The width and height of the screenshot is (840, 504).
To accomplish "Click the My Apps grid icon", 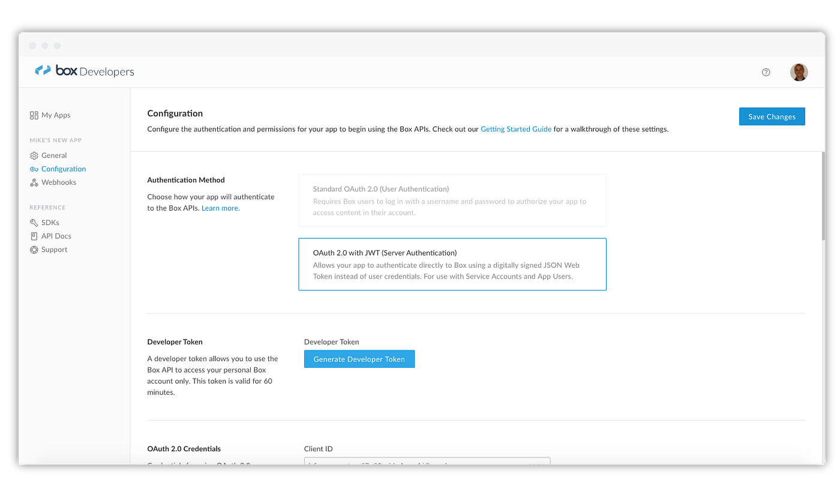I will 34,115.
